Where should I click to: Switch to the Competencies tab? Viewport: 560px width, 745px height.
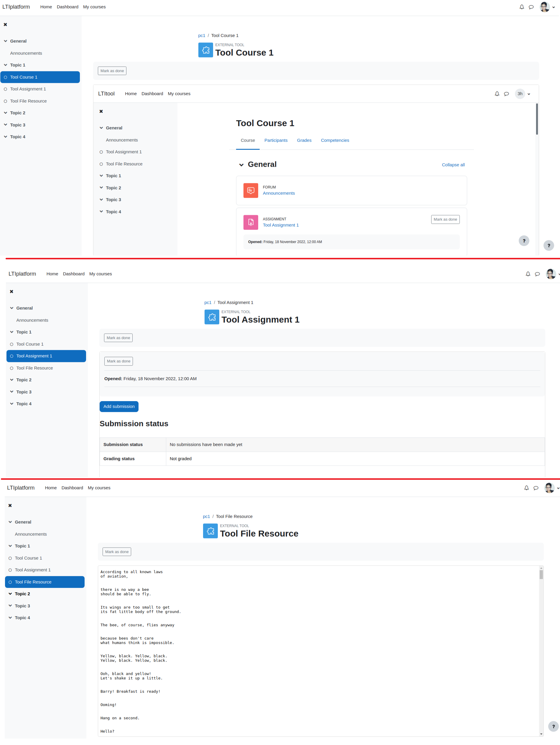coord(335,141)
